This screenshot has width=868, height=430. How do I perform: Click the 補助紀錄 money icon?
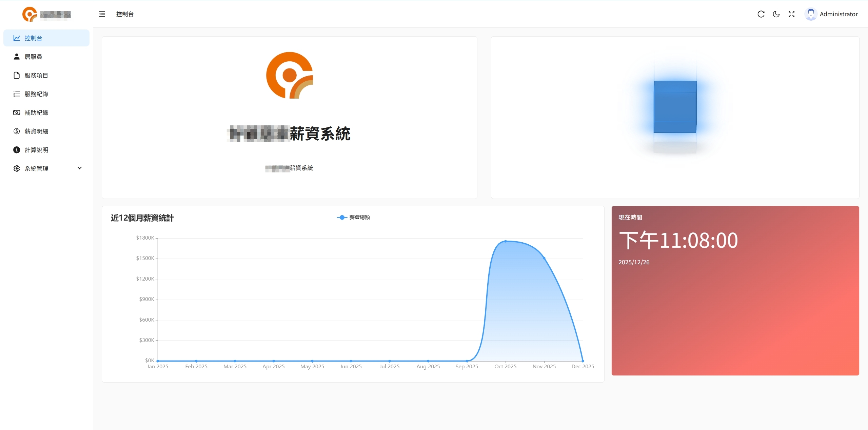click(16, 112)
